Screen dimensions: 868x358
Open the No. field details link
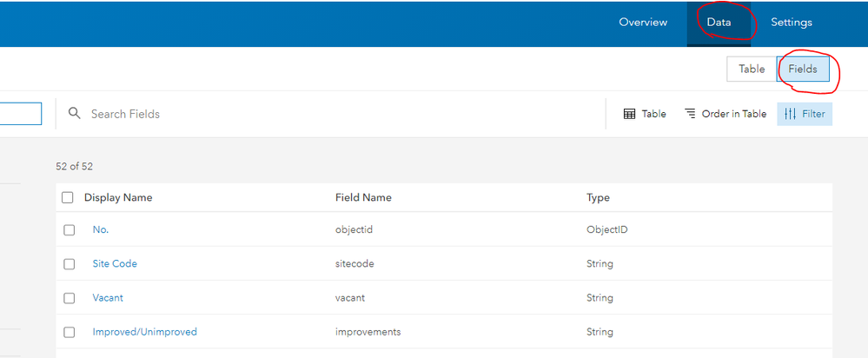[x=101, y=230]
